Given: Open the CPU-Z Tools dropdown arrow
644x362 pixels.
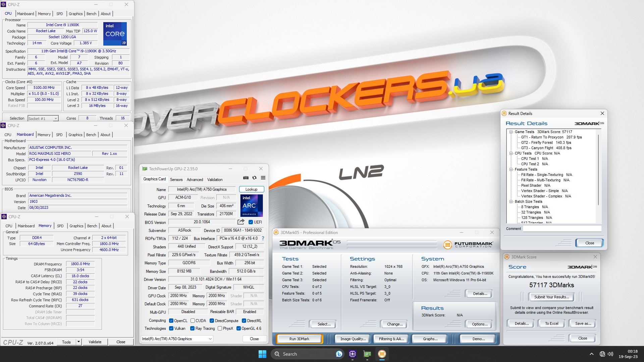Looking at the screenshot, I should [78, 342].
